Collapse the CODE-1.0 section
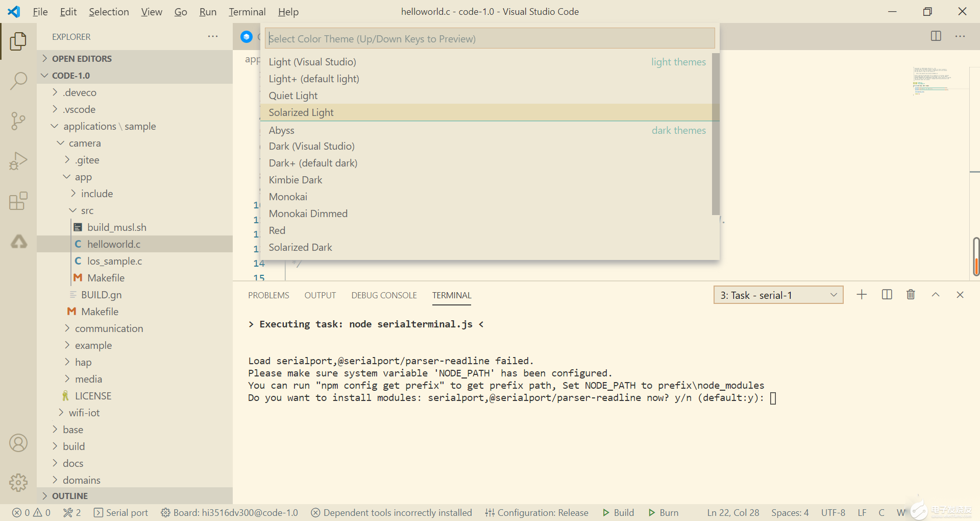 (135, 75)
